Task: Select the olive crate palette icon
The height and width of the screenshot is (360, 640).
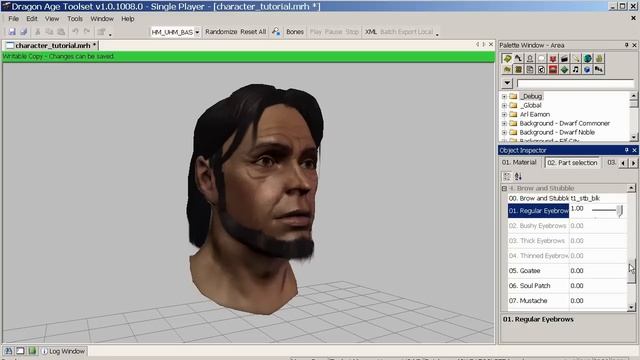Action: coord(518,69)
